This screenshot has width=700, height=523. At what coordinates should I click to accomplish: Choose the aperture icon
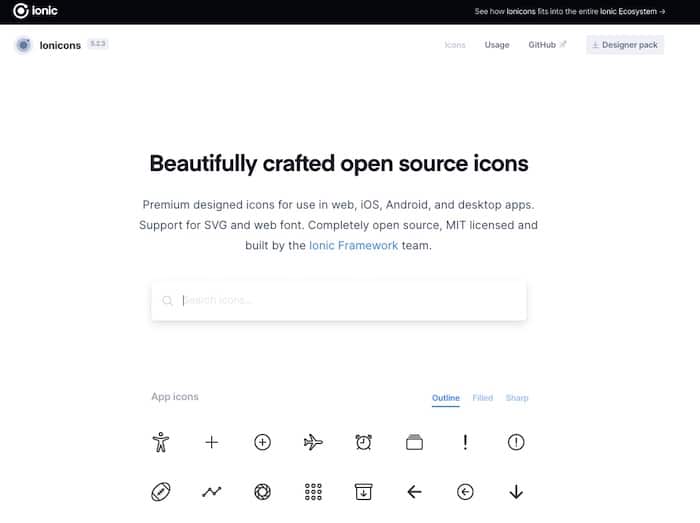[262, 492]
